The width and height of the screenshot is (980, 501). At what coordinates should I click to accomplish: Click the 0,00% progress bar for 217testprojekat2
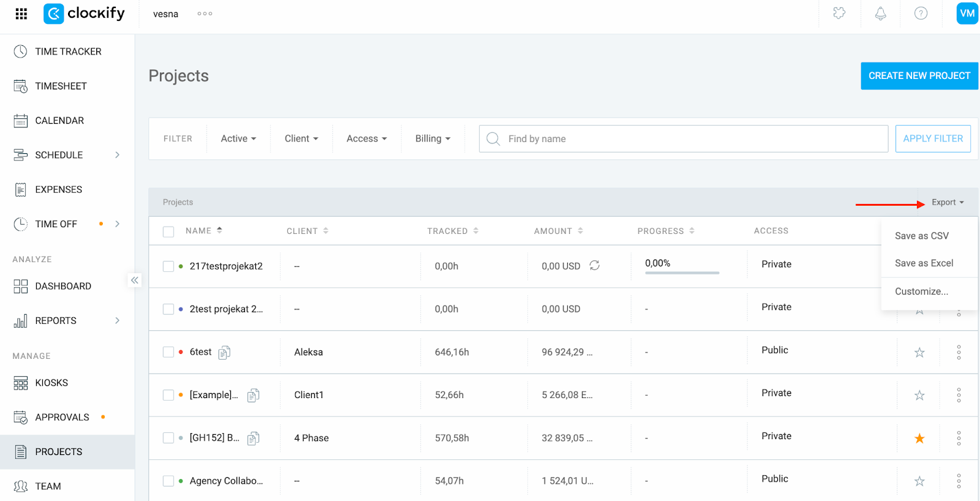(682, 273)
